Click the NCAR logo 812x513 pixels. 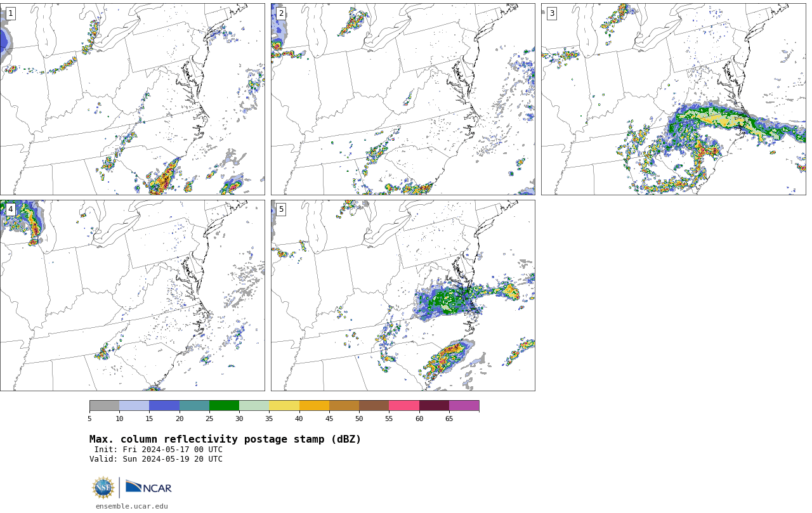[148, 487]
